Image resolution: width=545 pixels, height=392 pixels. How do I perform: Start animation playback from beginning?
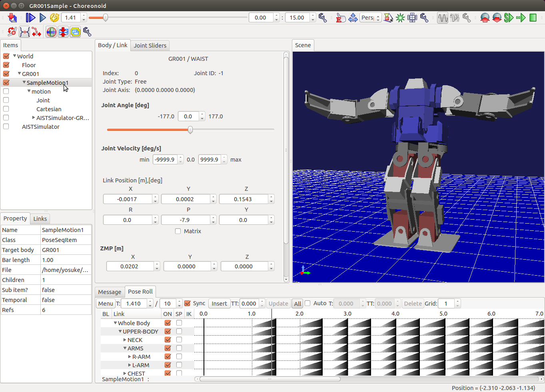(x=30, y=18)
